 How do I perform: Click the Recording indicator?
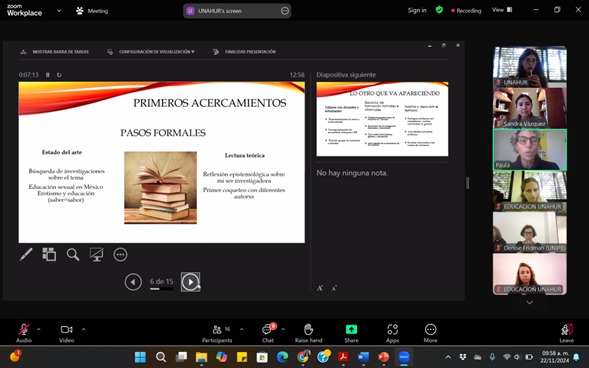pos(466,11)
